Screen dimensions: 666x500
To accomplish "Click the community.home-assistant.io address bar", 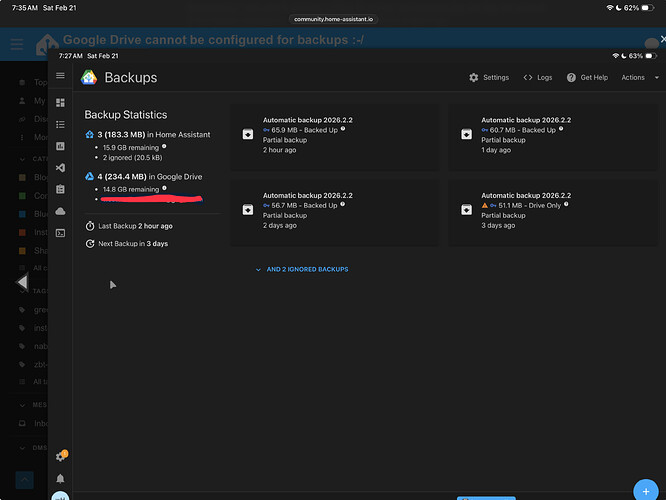I will click(333, 19).
